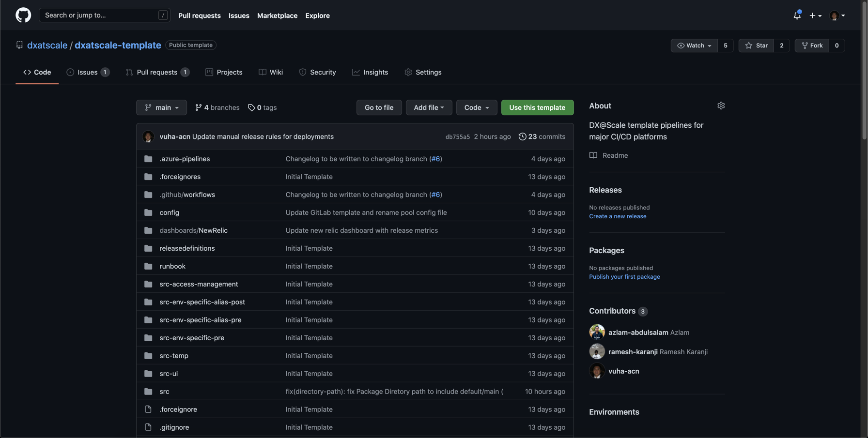Open the Wiki tab
This screenshot has height=438, width=868.
click(x=271, y=72)
